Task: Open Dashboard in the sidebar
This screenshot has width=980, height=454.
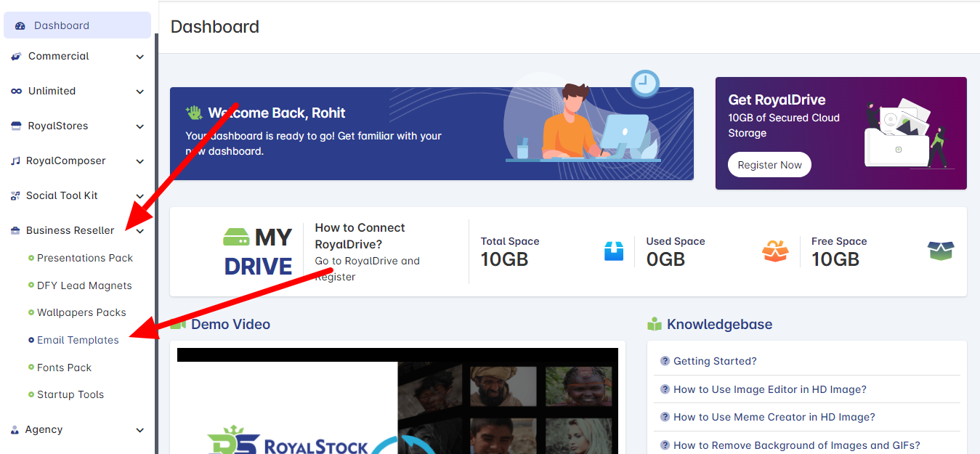Action: click(x=77, y=25)
